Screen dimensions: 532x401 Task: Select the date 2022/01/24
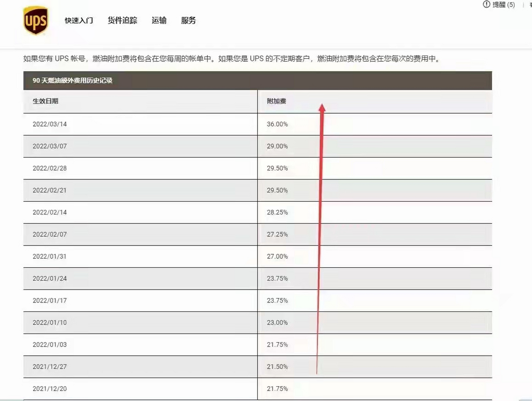click(x=50, y=278)
